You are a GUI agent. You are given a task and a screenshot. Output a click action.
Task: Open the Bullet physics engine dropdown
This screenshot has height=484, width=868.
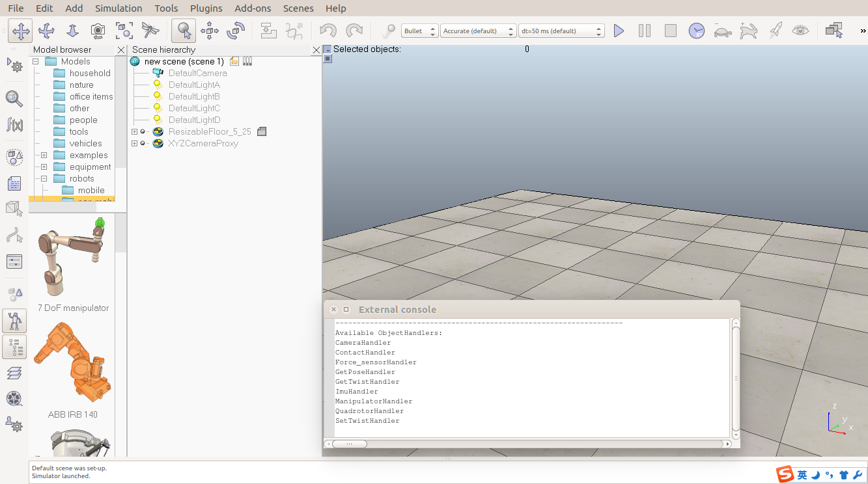420,31
